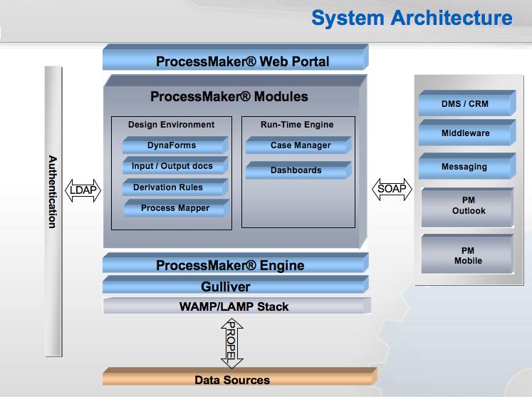
Task: Select the PM Mobile box
Action: point(467,255)
